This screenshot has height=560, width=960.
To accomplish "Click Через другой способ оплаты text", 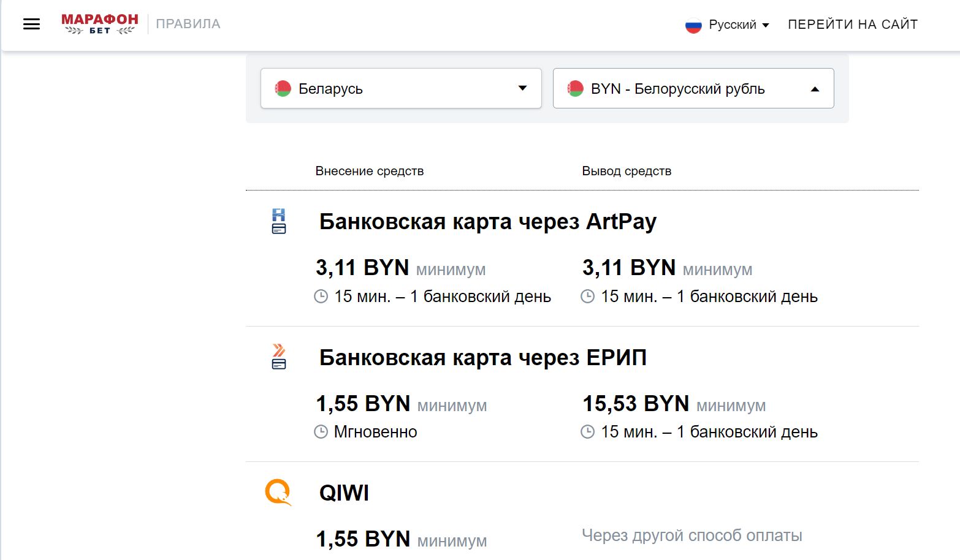I will (x=692, y=535).
